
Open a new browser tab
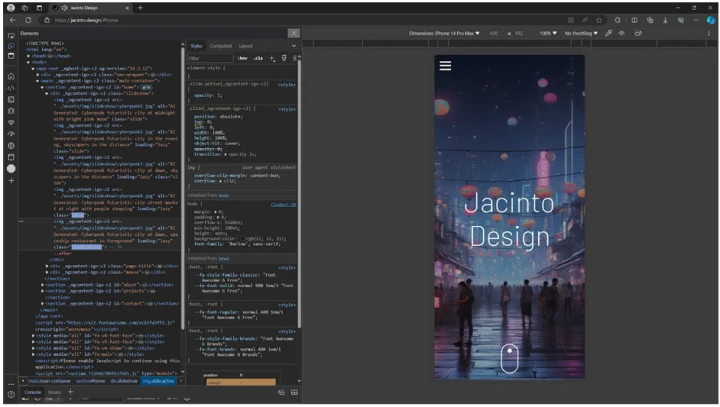140,8
